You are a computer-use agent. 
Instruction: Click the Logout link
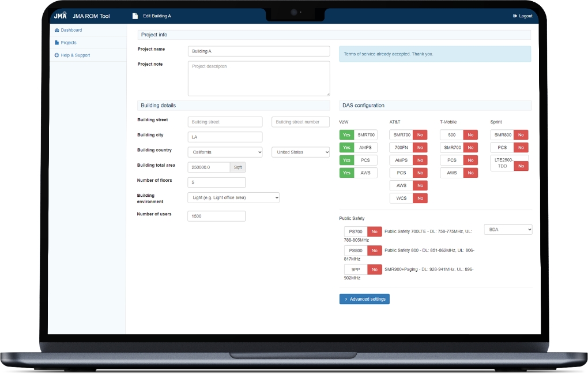(525, 16)
